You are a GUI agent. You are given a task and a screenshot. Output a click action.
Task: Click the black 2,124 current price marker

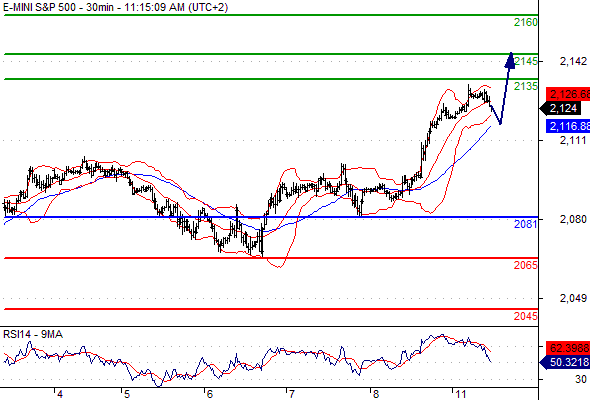coord(561,108)
